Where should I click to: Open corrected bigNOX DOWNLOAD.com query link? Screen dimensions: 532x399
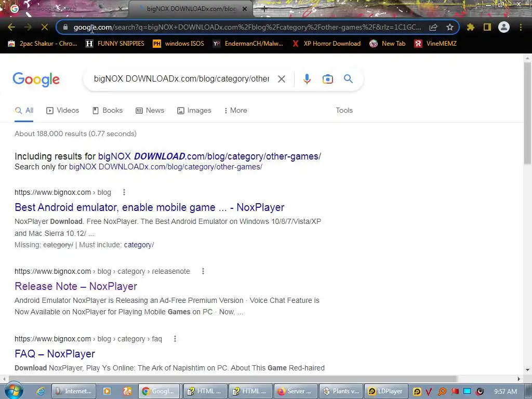point(209,156)
